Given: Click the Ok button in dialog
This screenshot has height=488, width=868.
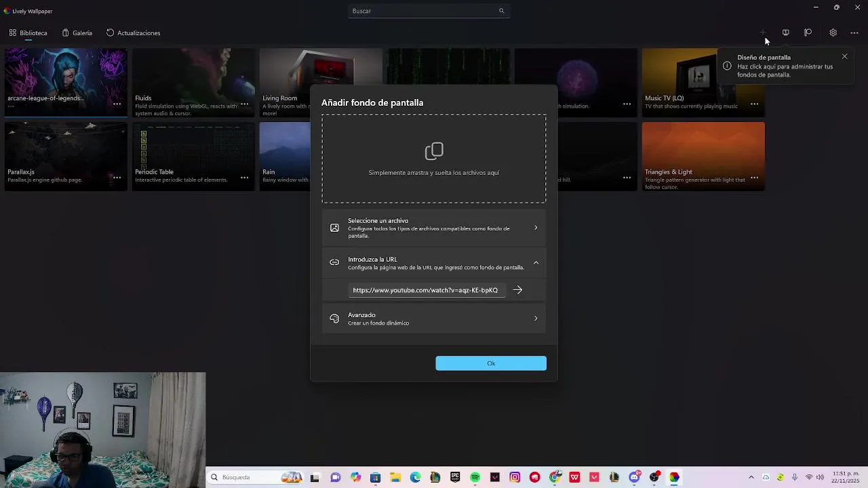Looking at the screenshot, I should tap(491, 363).
